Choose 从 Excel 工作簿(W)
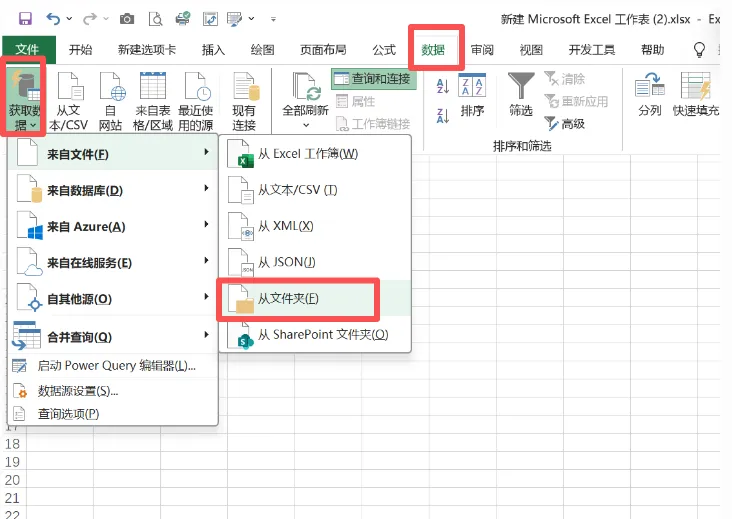This screenshot has height=519, width=732. coord(315,154)
